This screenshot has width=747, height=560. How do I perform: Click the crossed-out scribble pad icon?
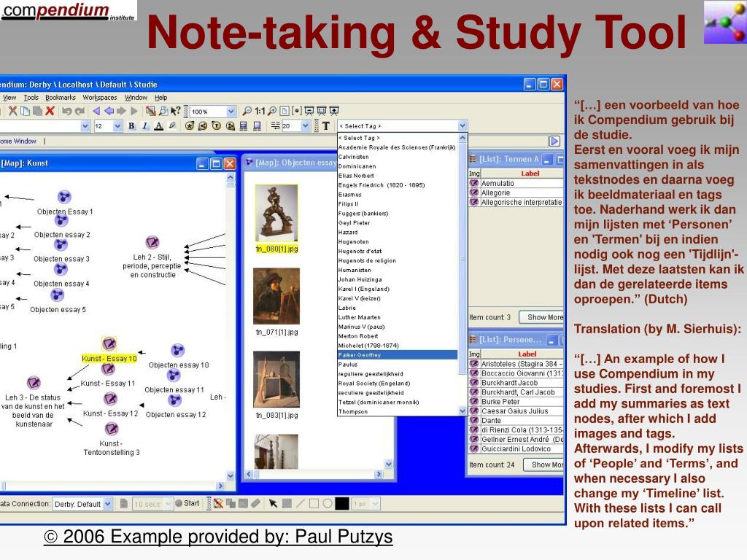(218, 503)
